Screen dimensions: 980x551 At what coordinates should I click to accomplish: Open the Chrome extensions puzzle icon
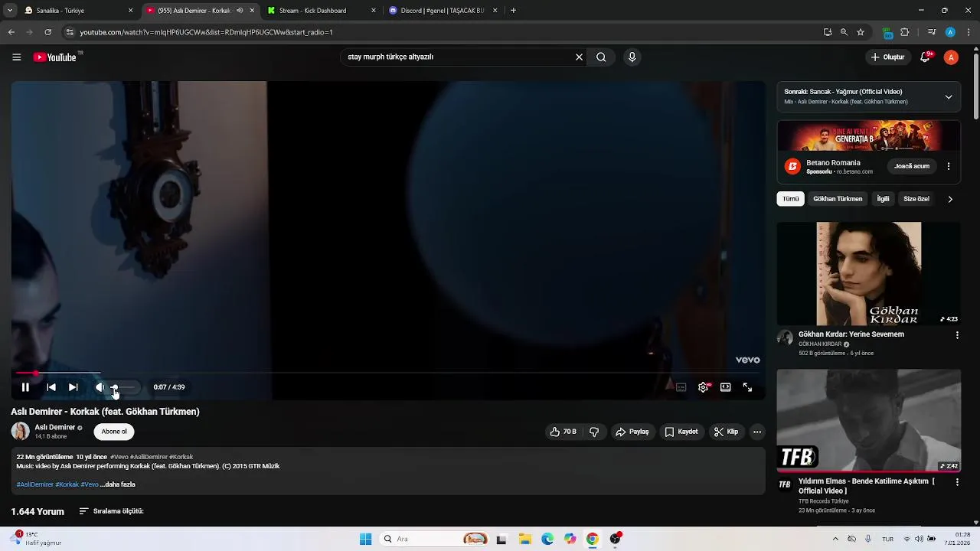coord(905,32)
